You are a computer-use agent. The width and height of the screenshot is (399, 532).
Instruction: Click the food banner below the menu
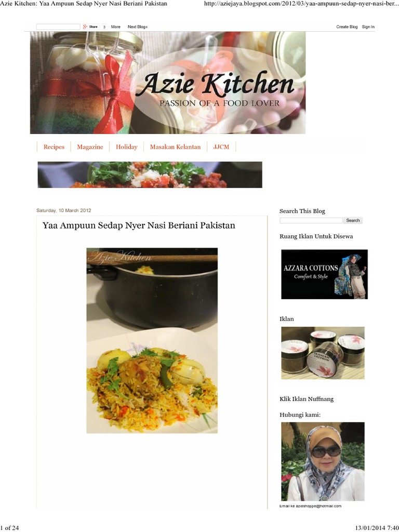pyautogui.click(x=150, y=175)
